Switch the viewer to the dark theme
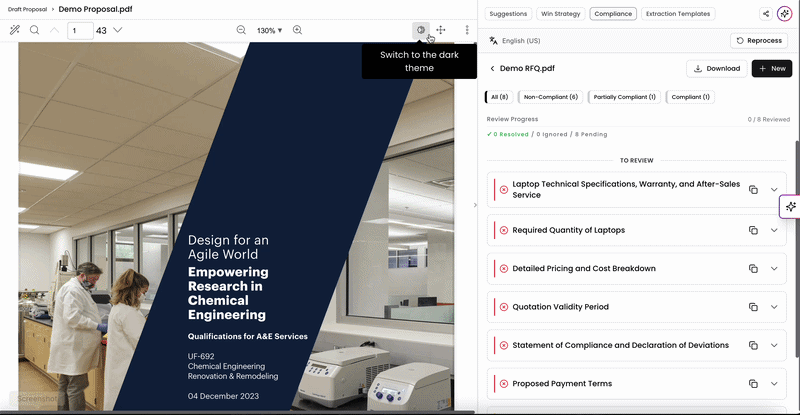 click(420, 30)
